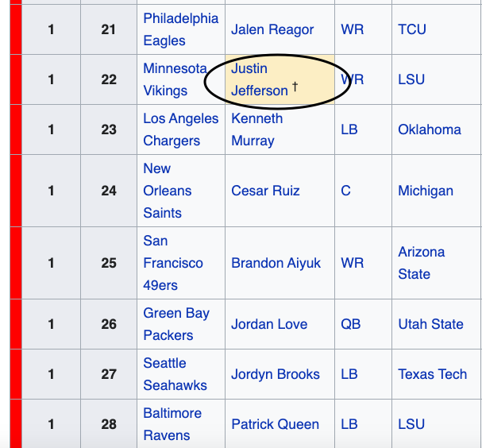Click the San Francisco 49ers link

pyautogui.click(x=172, y=263)
